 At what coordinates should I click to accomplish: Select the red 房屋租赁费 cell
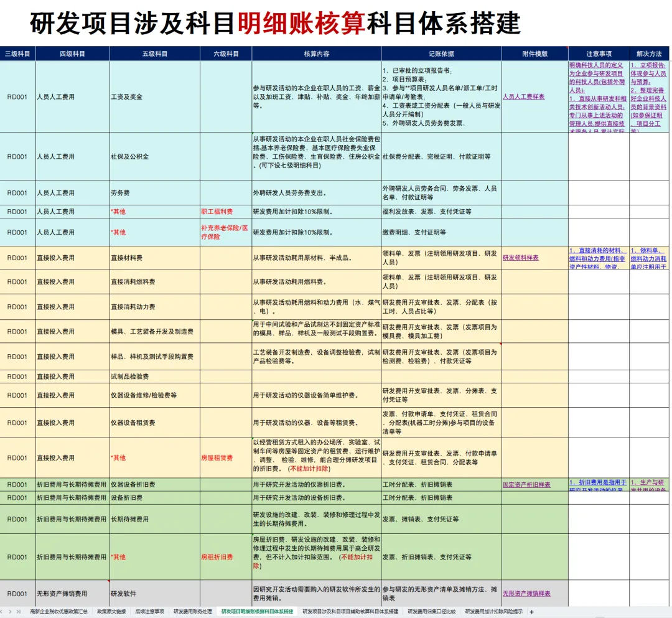click(x=226, y=457)
